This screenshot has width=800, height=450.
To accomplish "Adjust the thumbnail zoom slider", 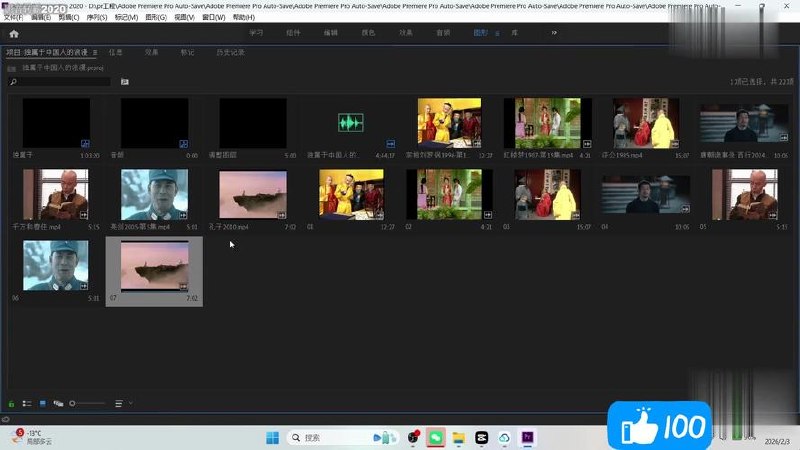I will (x=87, y=404).
